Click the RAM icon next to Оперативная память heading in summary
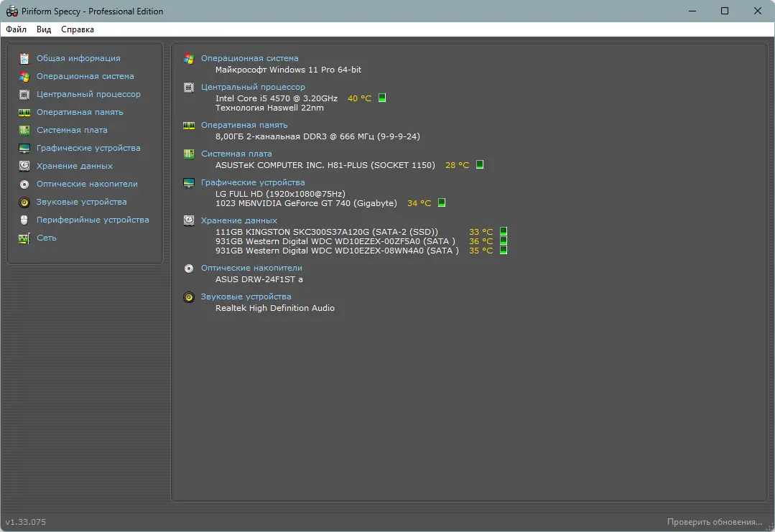 pyautogui.click(x=189, y=126)
